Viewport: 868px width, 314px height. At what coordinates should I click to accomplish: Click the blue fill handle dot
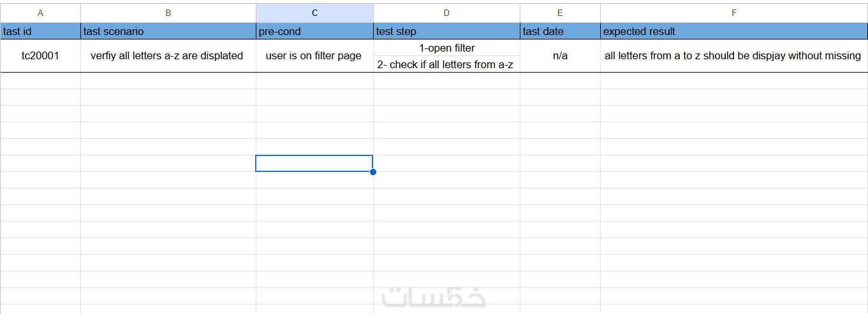[373, 172]
